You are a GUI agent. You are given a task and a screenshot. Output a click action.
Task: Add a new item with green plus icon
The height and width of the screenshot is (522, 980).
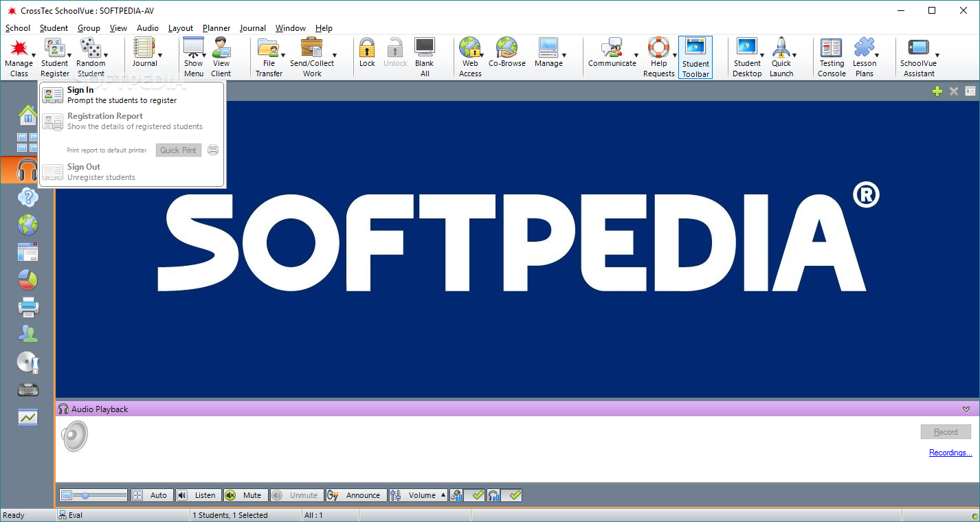937,91
